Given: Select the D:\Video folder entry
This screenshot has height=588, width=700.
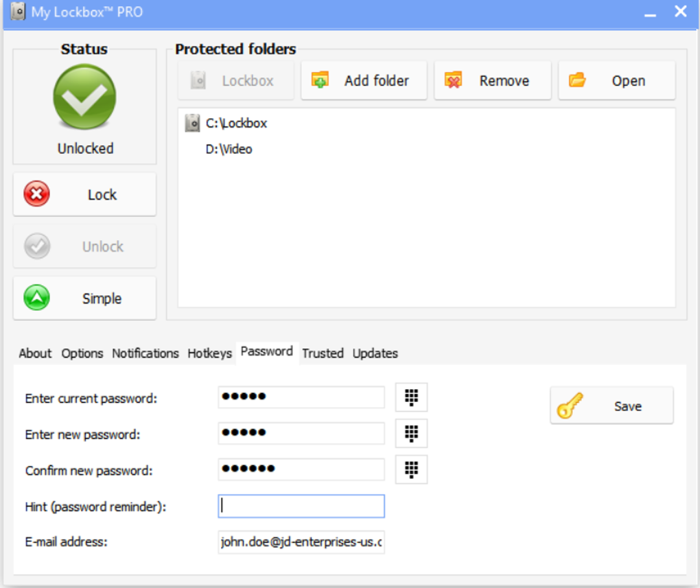Looking at the screenshot, I should click(x=229, y=149).
